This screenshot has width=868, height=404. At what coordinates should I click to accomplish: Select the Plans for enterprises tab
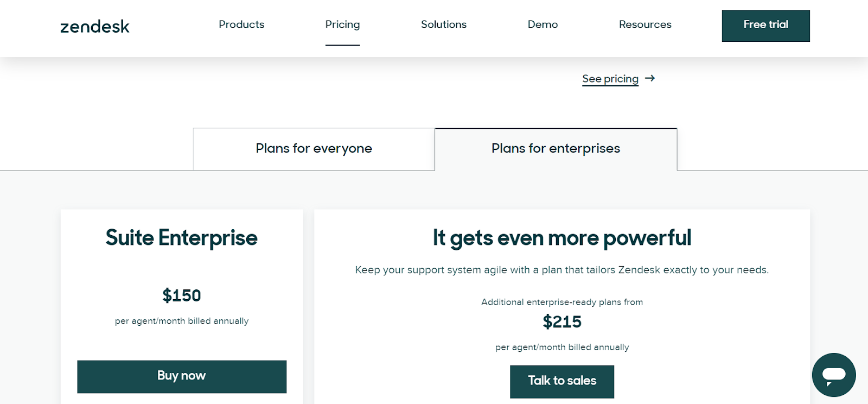pyautogui.click(x=556, y=149)
